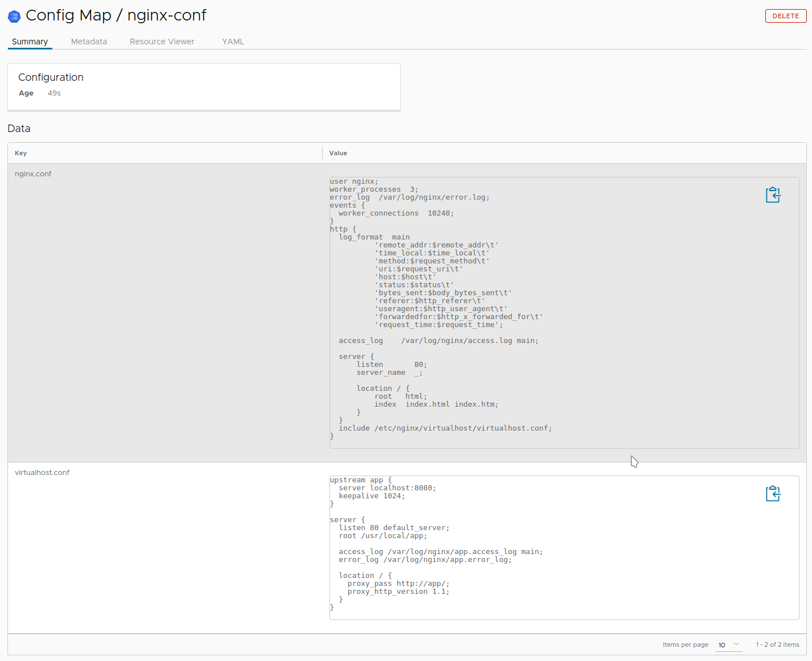Click the Key column header
Screen dimensions: 812x661
coord(20,153)
